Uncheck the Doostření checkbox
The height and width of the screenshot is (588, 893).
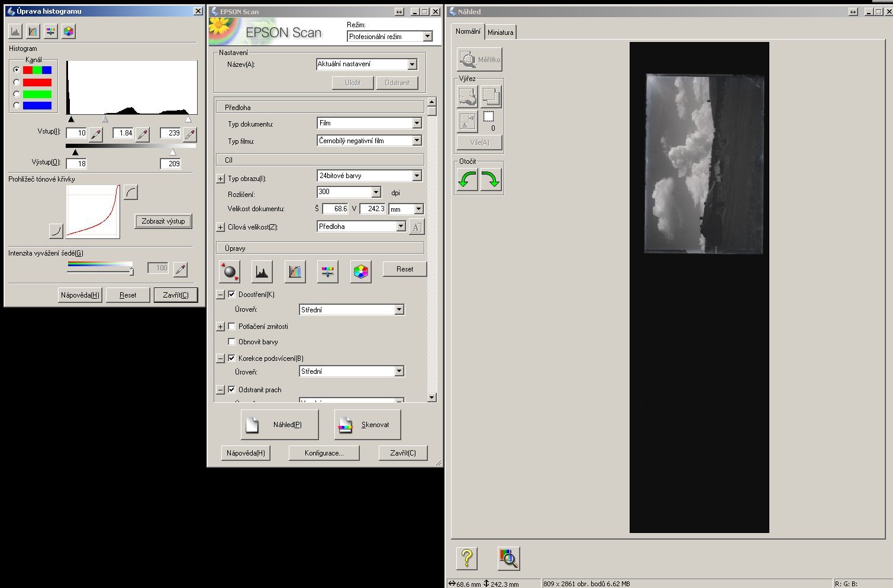(x=232, y=294)
